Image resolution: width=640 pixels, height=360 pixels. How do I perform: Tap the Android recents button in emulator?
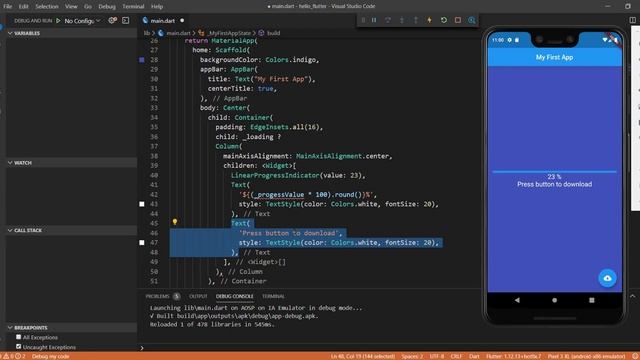[x=592, y=300]
